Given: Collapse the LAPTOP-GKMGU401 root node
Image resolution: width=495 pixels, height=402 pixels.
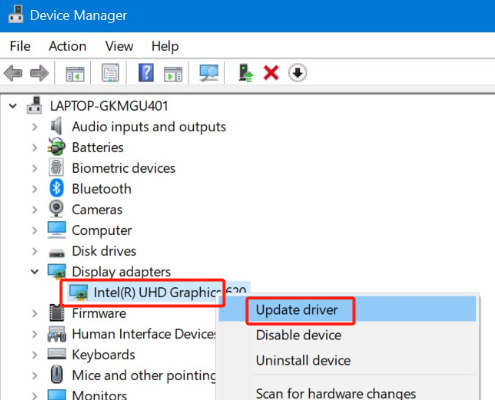Looking at the screenshot, I should (x=13, y=106).
